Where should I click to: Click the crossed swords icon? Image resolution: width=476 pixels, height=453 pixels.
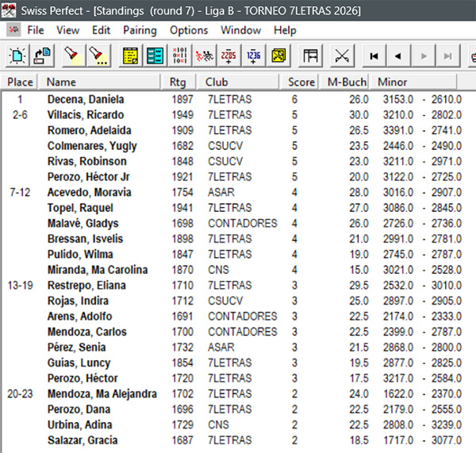(x=342, y=56)
